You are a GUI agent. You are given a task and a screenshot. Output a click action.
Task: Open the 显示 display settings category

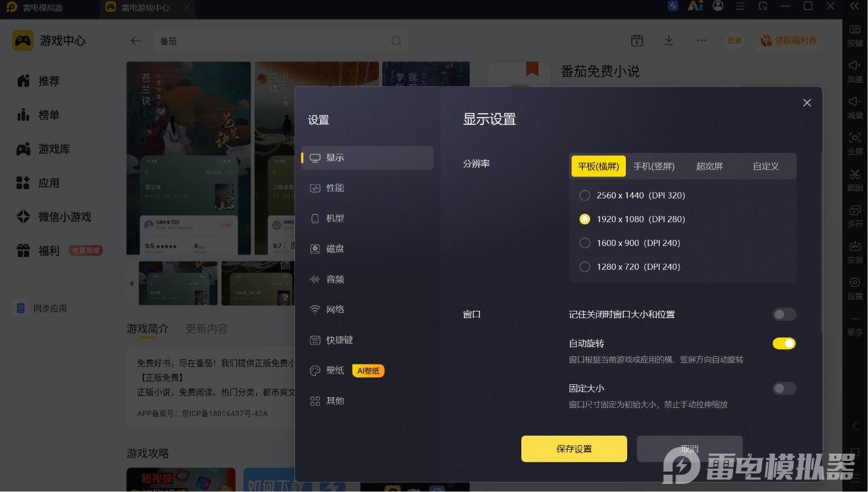pos(367,158)
